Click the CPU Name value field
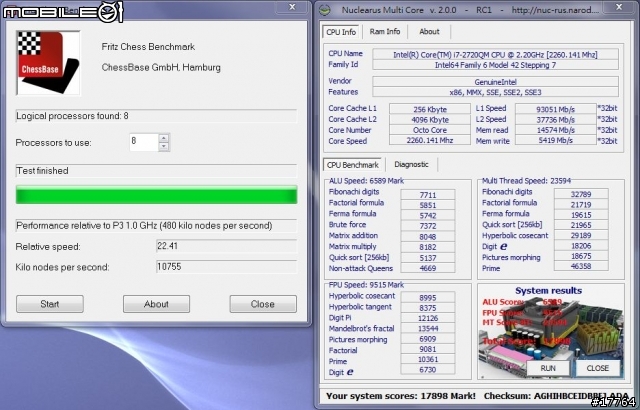The height and width of the screenshot is (410, 640). pos(496,55)
